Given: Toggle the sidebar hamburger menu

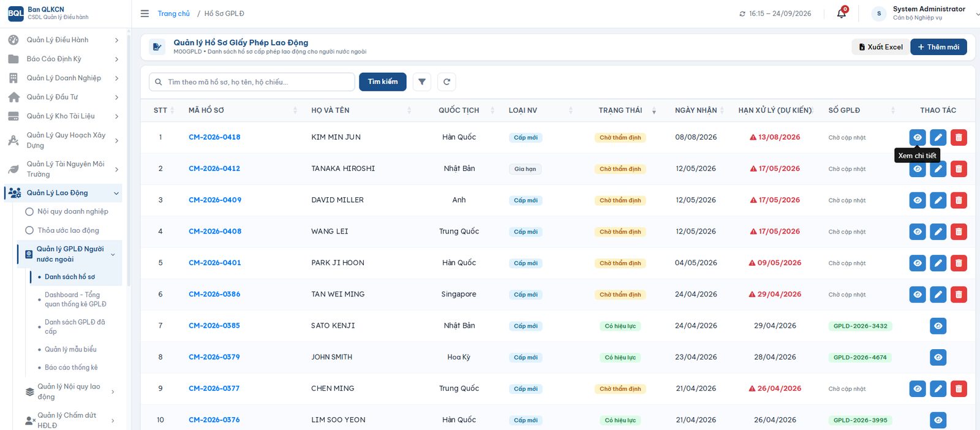Looking at the screenshot, I should (145, 13).
